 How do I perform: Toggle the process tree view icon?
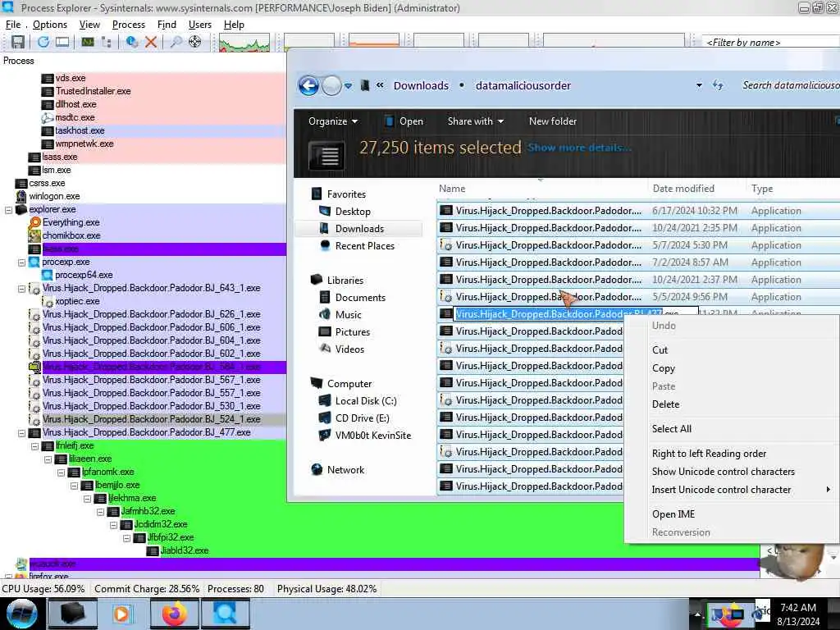pos(107,42)
